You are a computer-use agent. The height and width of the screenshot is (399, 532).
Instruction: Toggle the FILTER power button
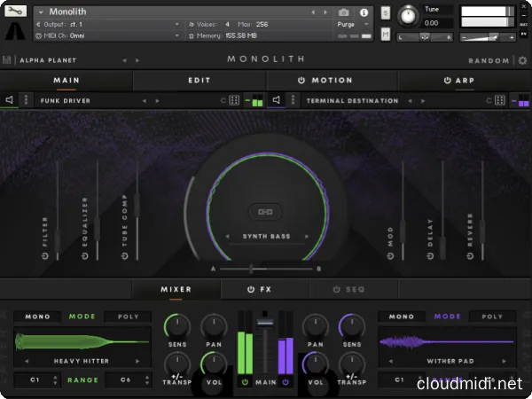pyautogui.click(x=45, y=256)
